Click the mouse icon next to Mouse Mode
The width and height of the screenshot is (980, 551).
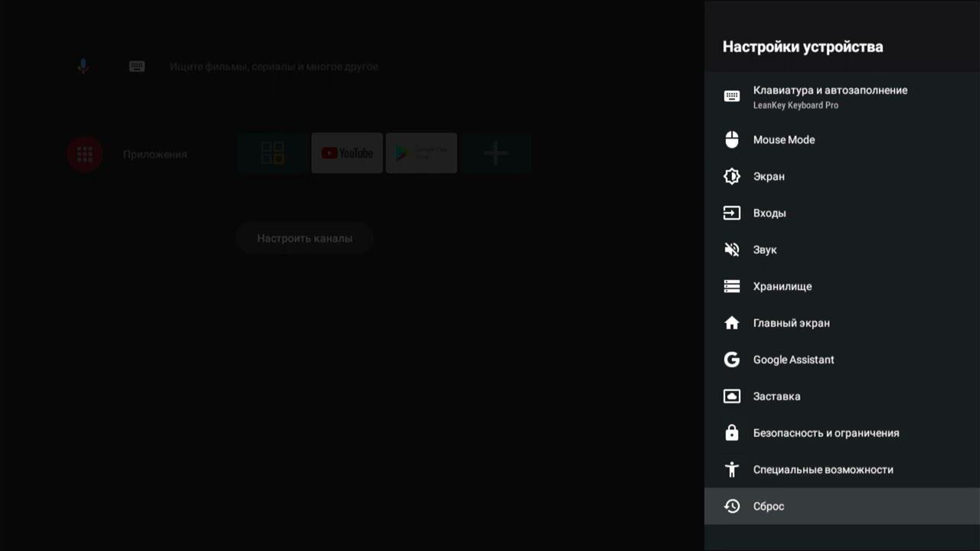732,139
